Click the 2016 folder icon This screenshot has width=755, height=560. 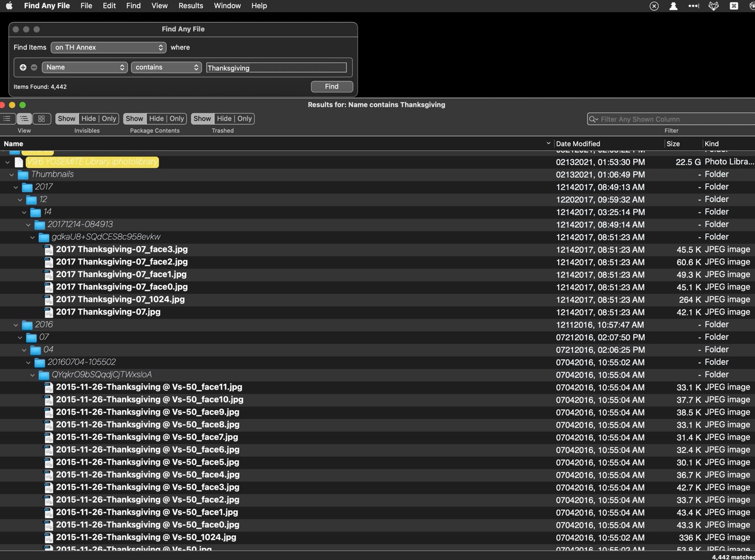[x=27, y=325]
